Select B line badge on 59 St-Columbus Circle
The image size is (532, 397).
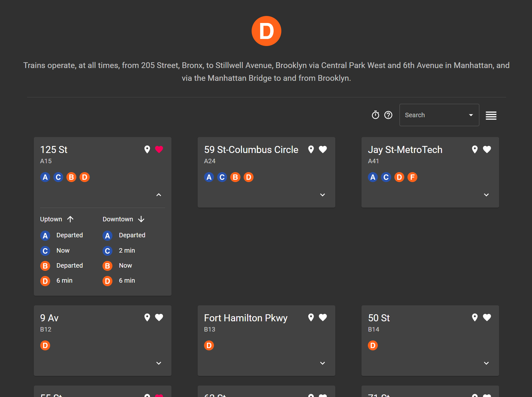pos(235,177)
